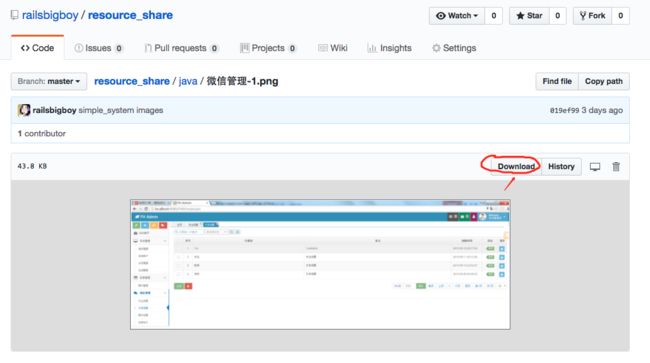The image size is (650, 363).
Task: Click the 1 contributor text
Action: point(41,133)
